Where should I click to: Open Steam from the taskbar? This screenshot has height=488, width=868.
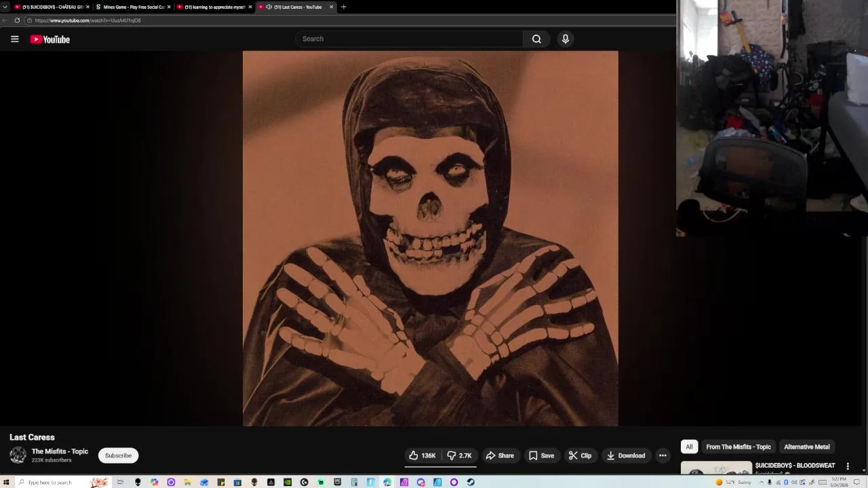point(471,482)
